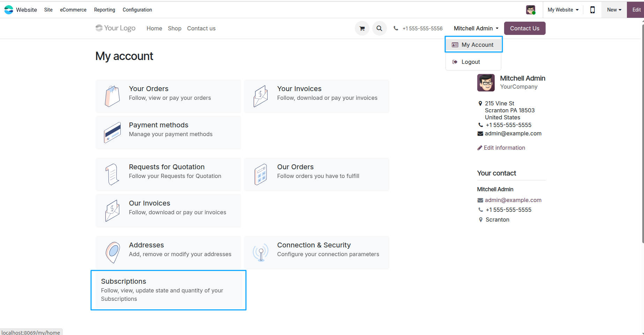Open the Connection & Security card
This screenshot has width=644, height=335.
coord(316,252)
